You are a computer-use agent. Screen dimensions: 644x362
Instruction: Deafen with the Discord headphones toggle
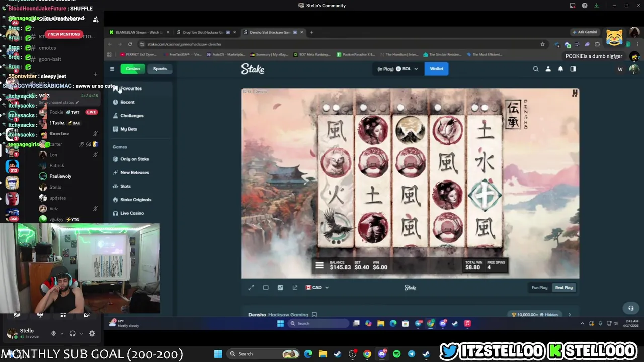tap(72, 333)
